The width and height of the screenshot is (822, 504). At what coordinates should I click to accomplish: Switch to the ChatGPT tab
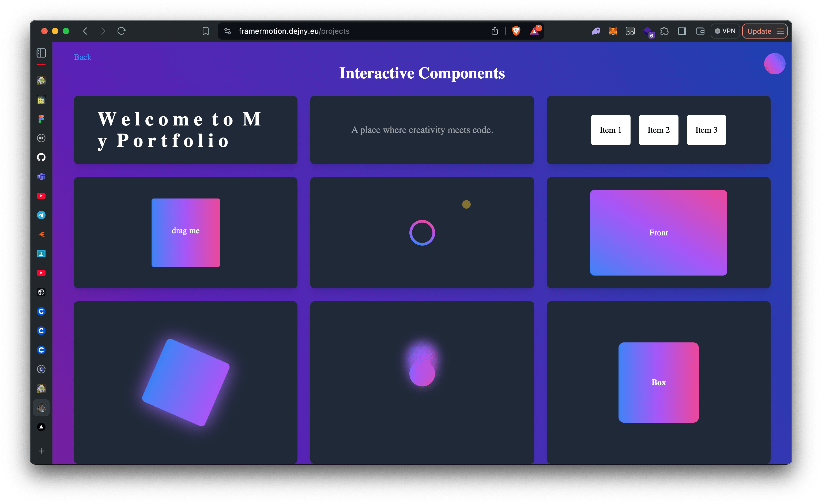[41, 292]
